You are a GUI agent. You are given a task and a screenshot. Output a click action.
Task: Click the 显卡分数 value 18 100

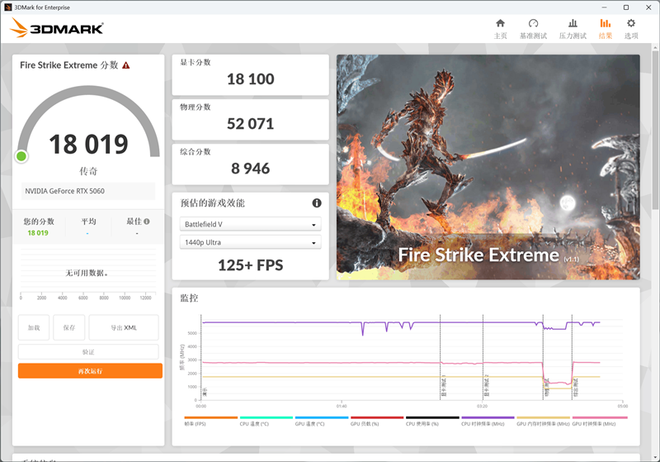tap(250, 79)
